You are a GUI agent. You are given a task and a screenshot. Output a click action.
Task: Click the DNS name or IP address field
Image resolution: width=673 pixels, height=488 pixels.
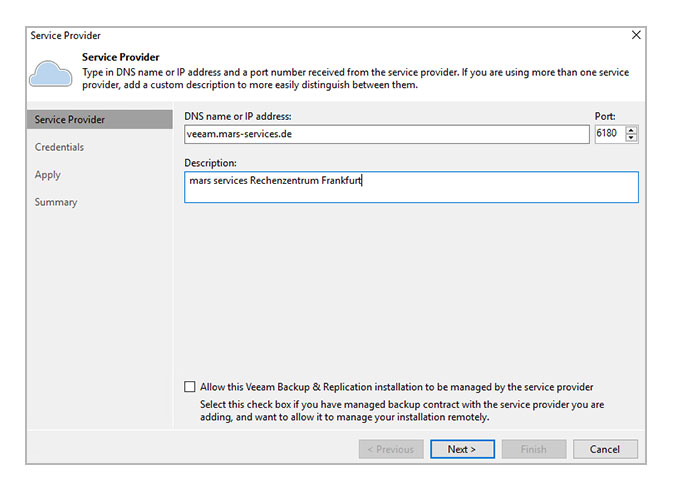pyautogui.click(x=386, y=134)
